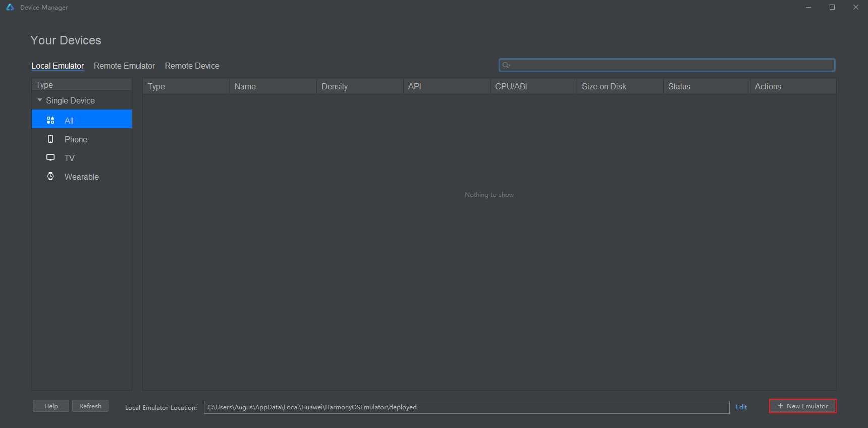This screenshot has height=428, width=868.
Task: Click the TV monitor icon
Action: coord(50,157)
